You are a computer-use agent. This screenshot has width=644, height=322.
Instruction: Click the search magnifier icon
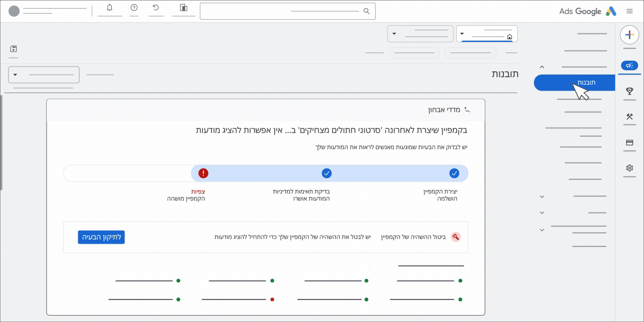pos(367,10)
